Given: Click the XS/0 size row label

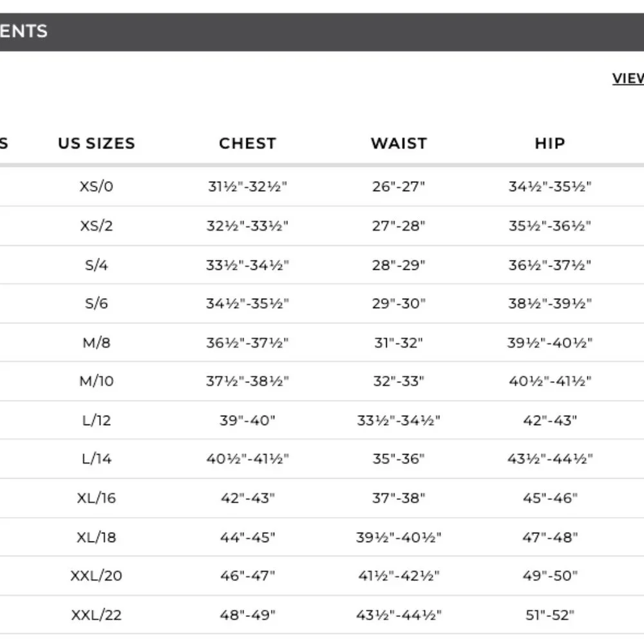Looking at the screenshot, I should coord(97,187).
